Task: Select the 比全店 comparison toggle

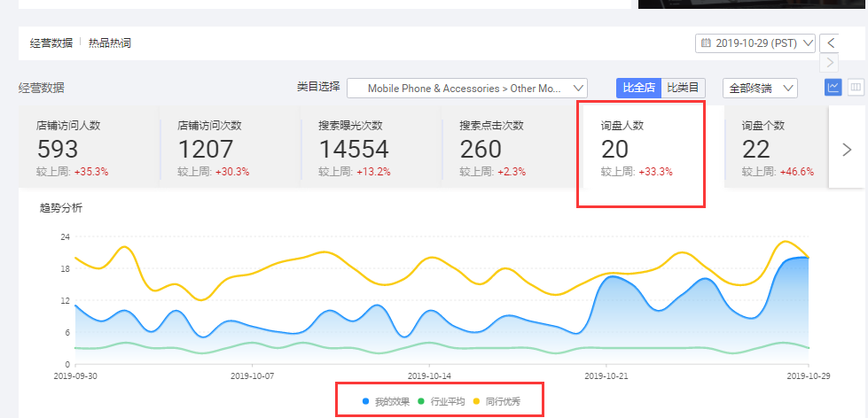Action: (639, 88)
